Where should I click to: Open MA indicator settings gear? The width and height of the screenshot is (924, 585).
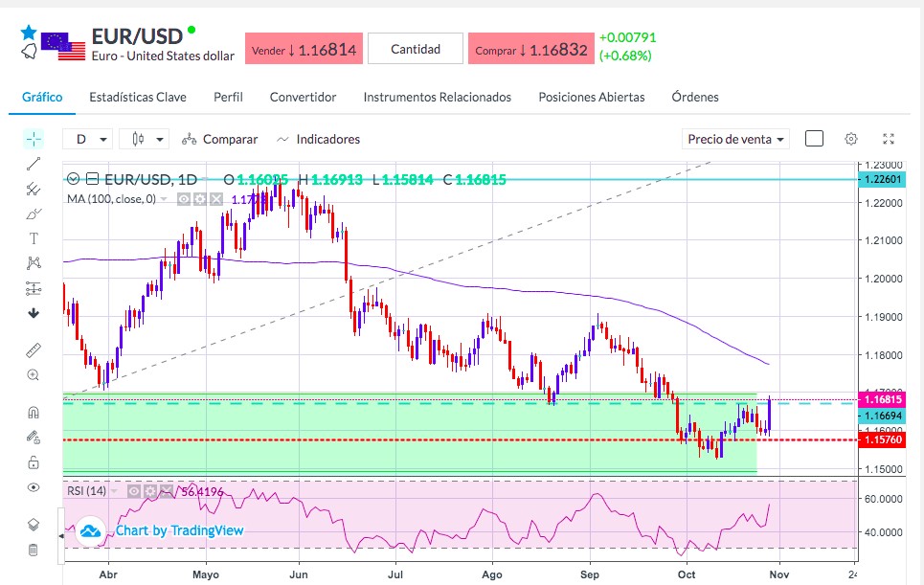click(x=200, y=200)
